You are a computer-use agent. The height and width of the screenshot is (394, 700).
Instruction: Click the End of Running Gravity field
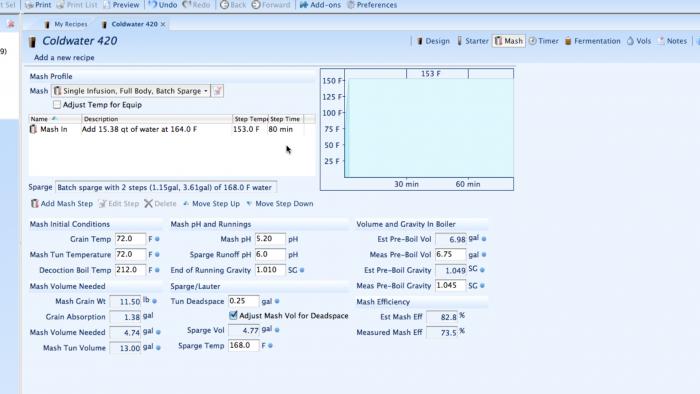(270, 270)
